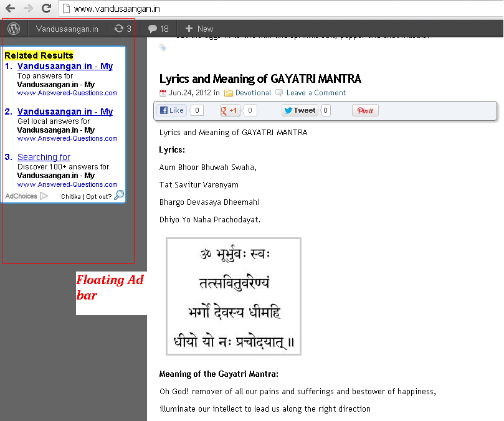
Task: Open the WordPress logo menu
Action: coord(14,29)
